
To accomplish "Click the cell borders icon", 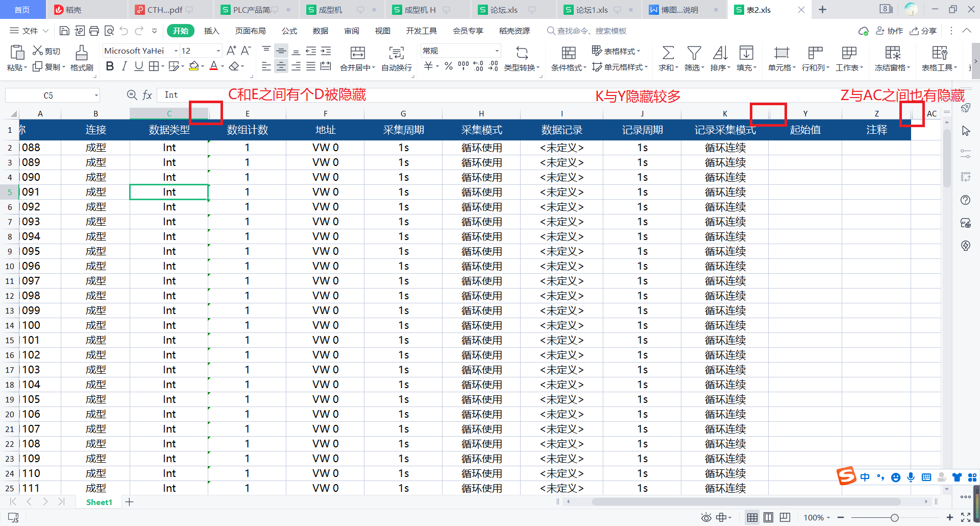I will tap(153, 66).
